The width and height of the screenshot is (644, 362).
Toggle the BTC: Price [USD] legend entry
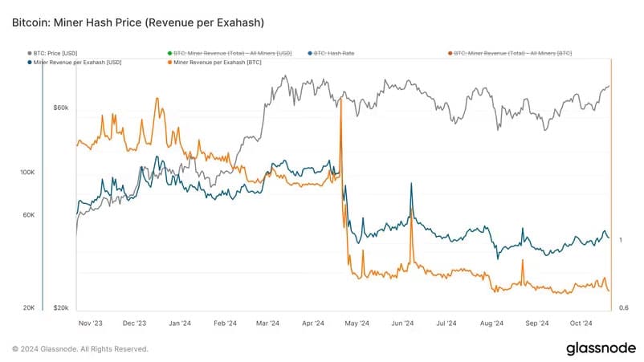pos(52,53)
